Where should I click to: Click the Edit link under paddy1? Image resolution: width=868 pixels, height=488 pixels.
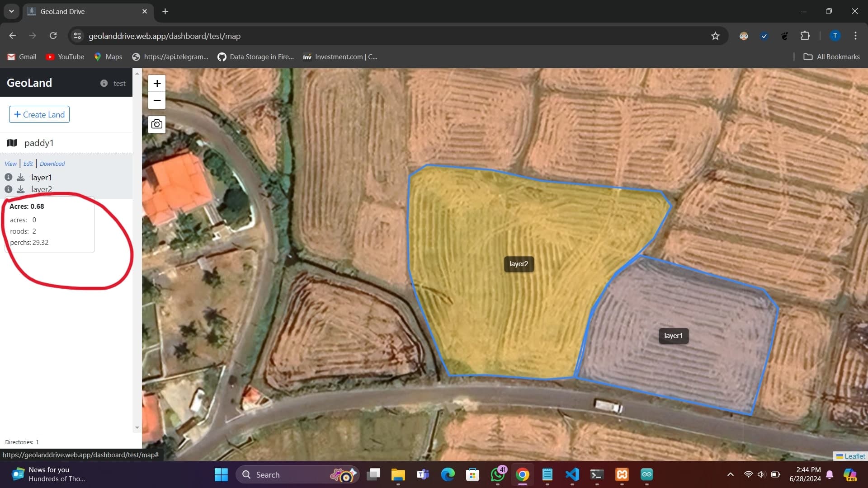tap(28, 164)
